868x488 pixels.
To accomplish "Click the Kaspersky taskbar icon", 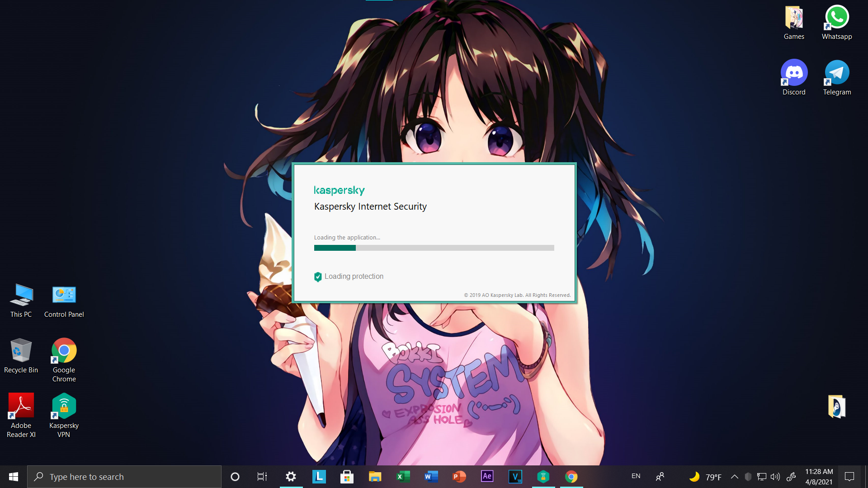I will tap(543, 476).
